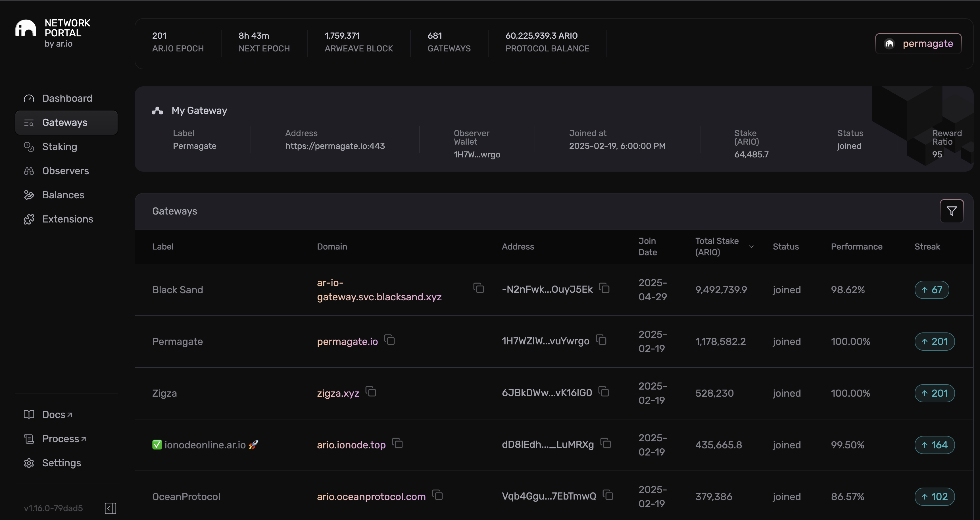This screenshot has height=520, width=980.
Task: Collapse sidebar using panel toggle icon
Action: (x=110, y=508)
